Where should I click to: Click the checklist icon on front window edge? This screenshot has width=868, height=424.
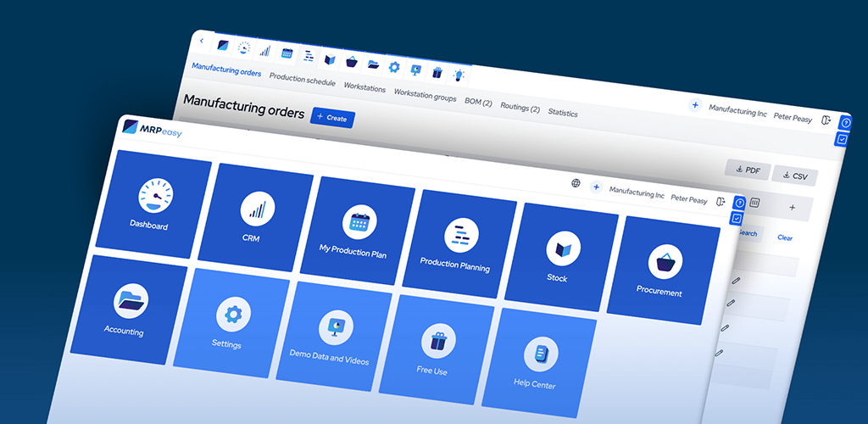click(x=737, y=218)
